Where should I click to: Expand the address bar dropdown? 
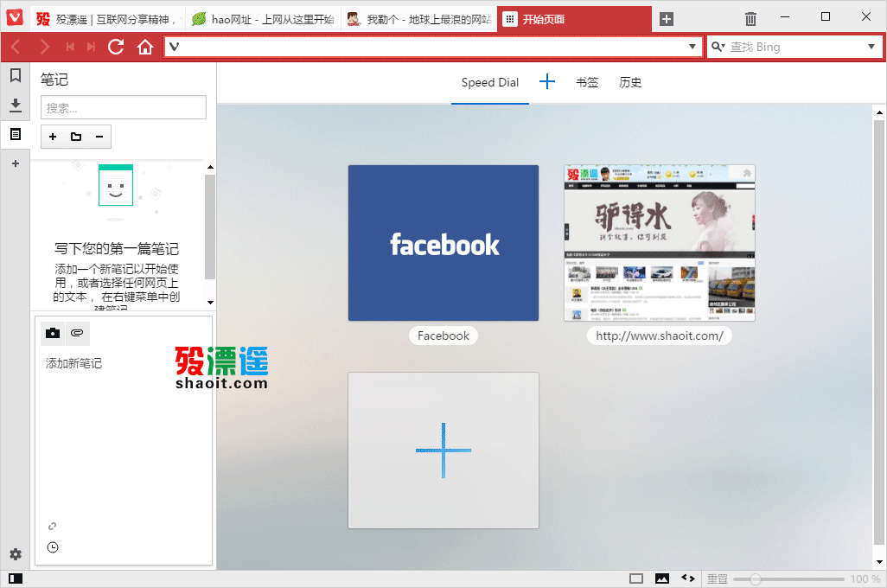[x=692, y=47]
